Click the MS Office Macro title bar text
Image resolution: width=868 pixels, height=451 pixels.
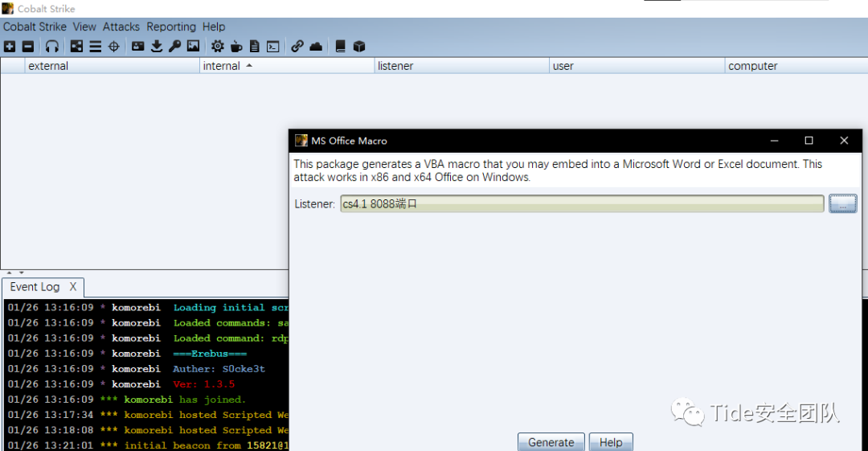coord(349,141)
